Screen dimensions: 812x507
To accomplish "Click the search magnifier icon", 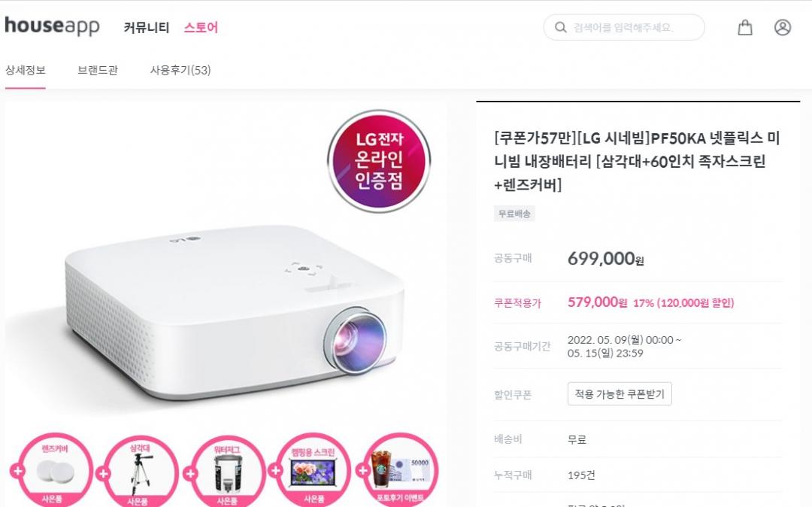I will 560,27.
